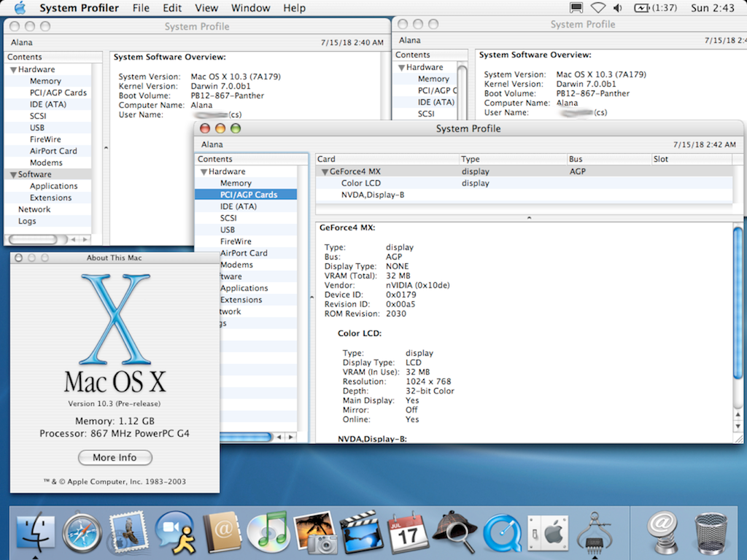Collapse GeForce4 MX card row triangle
This screenshot has height=560, width=747.
[x=325, y=172]
